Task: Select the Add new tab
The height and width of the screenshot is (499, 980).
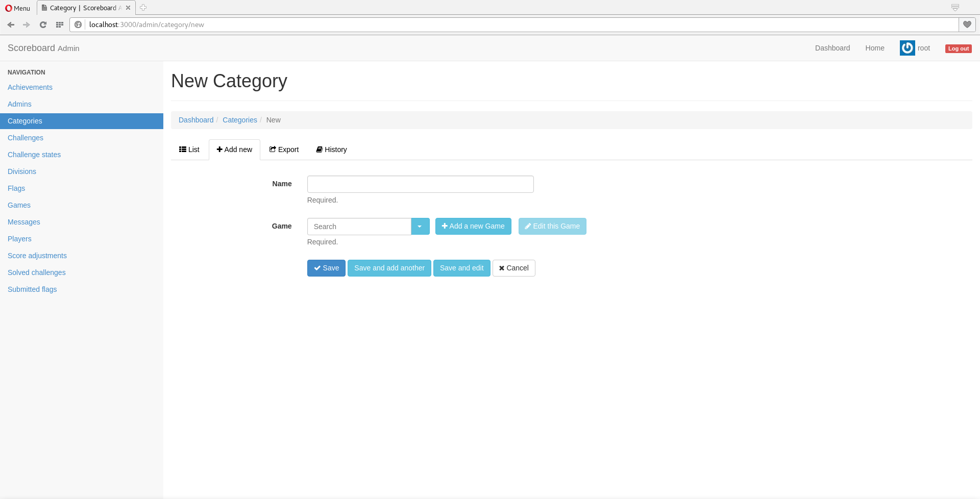Action: tap(234, 149)
